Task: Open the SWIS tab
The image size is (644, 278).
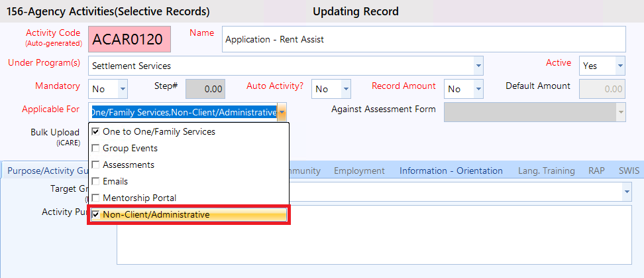Action: point(629,171)
